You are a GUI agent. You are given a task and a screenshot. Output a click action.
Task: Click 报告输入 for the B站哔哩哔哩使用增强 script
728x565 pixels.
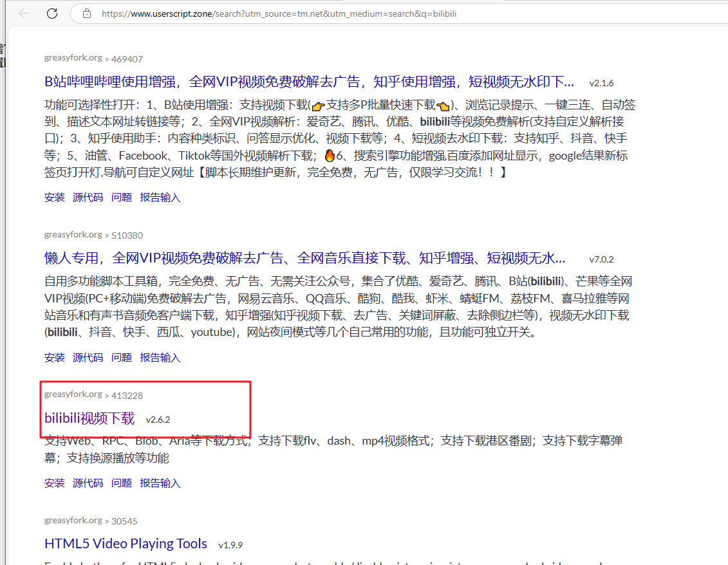coord(160,198)
